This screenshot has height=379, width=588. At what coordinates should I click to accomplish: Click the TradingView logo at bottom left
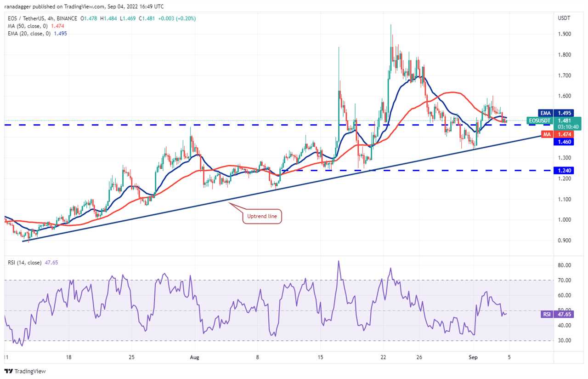coord(25,371)
